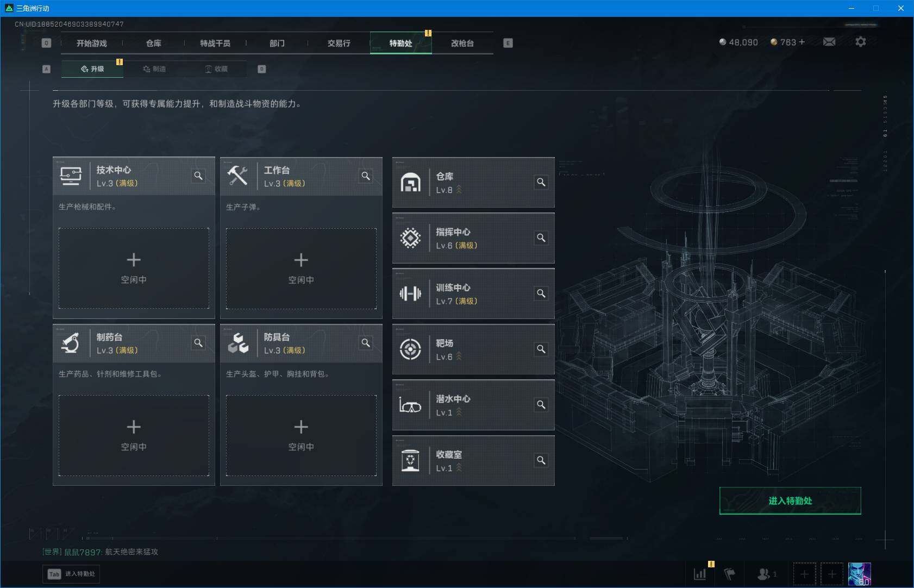Switch to the 制造 sub-tab
Image resolution: width=914 pixels, height=588 pixels.
pyautogui.click(x=156, y=69)
